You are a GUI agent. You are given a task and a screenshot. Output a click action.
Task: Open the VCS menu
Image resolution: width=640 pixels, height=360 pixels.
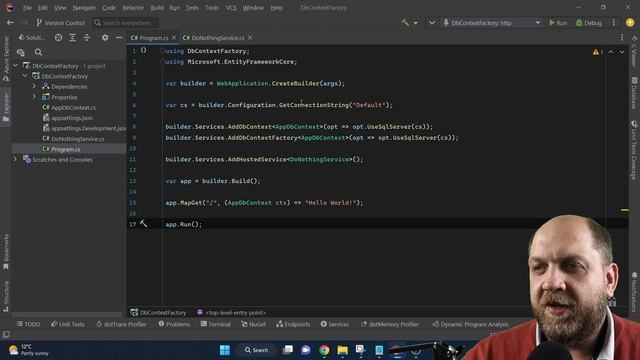(x=231, y=8)
